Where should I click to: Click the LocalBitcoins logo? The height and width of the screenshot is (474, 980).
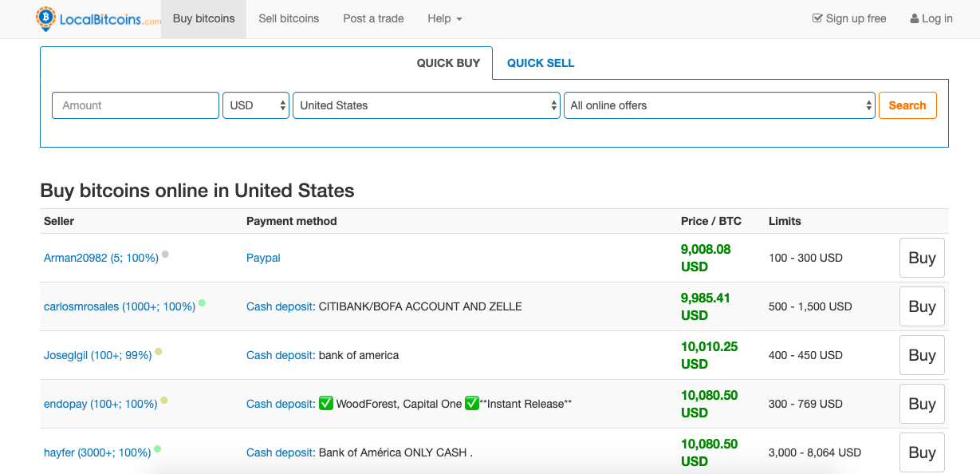point(98,18)
